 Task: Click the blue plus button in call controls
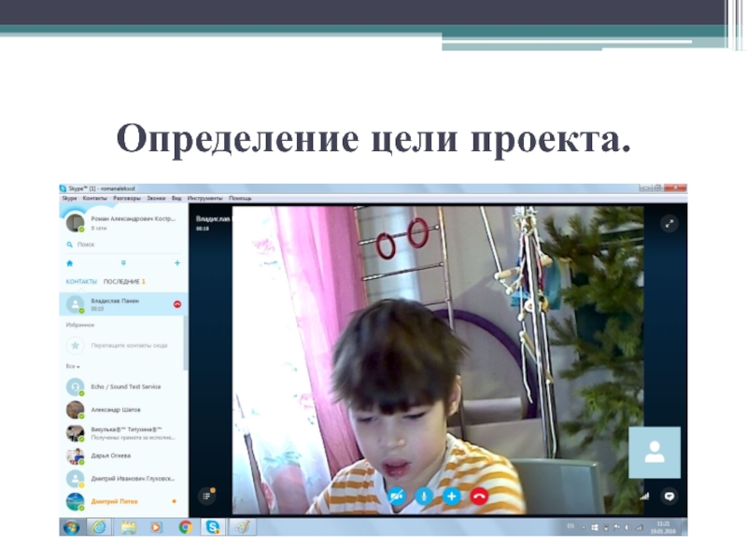coord(451,497)
